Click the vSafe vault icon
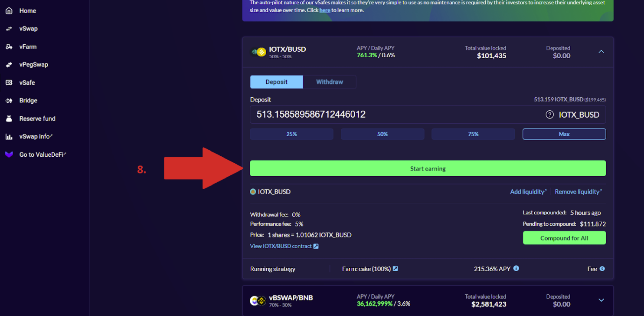The width and height of the screenshot is (644, 316). 9,82
